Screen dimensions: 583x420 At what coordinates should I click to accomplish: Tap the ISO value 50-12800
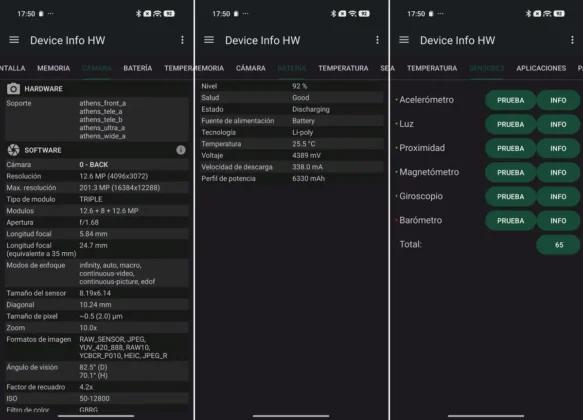tap(94, 398)
